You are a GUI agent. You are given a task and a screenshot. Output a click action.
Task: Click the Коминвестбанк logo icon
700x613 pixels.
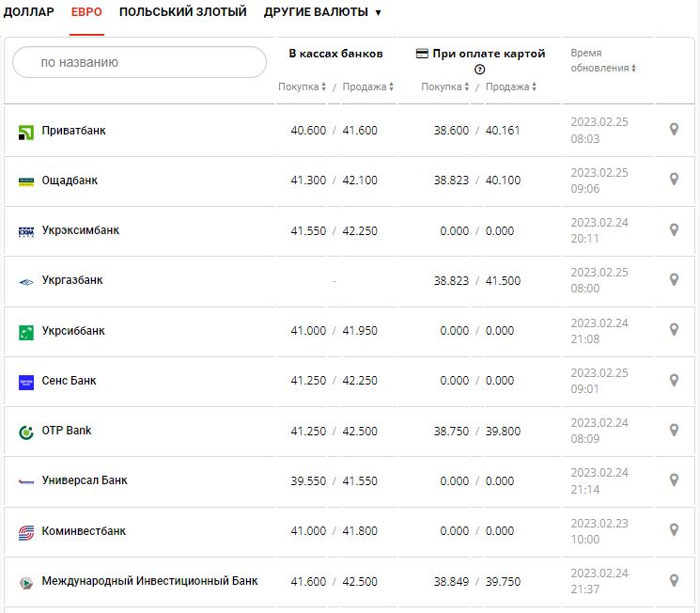click(26, 532)
